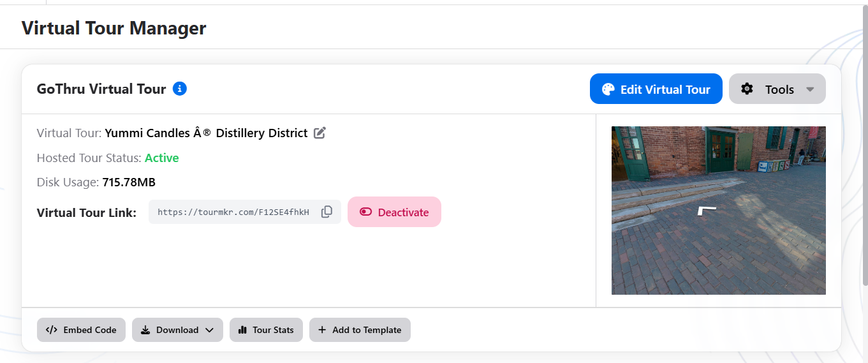The width and height of the screenshot is (868, 363).
Task: Open the Download dropdown chevron
Action: (x=210, y=330)
